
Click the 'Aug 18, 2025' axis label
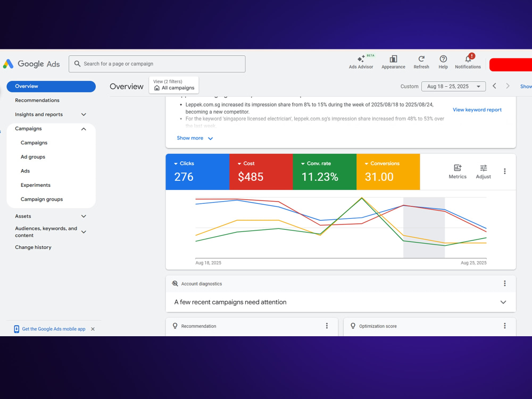[x=209, y=263]
